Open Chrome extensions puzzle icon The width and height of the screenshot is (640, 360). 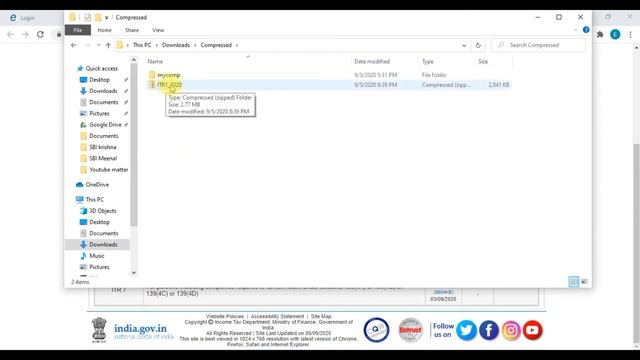[x=600, y=35]
